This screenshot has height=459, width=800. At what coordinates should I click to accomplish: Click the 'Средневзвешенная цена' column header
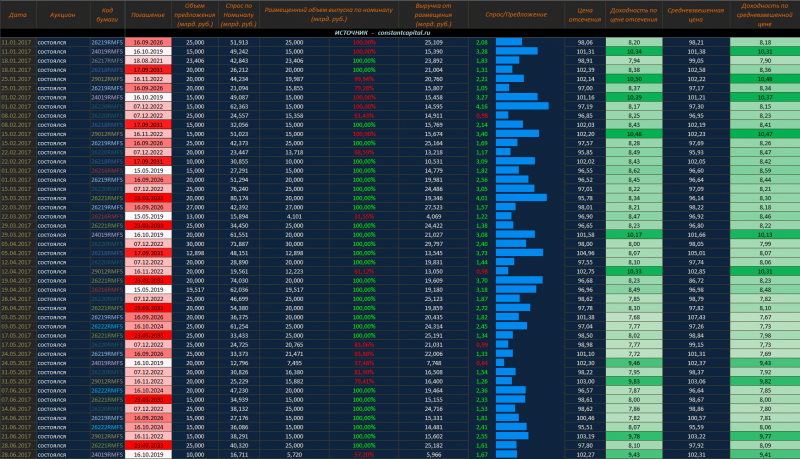697,16
